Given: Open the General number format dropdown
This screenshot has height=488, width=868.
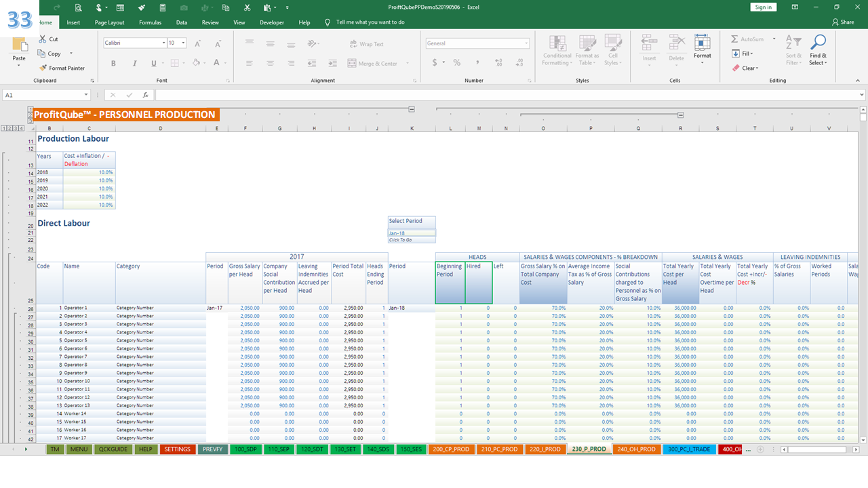Looking at the screenshot, I should (526, 43).
